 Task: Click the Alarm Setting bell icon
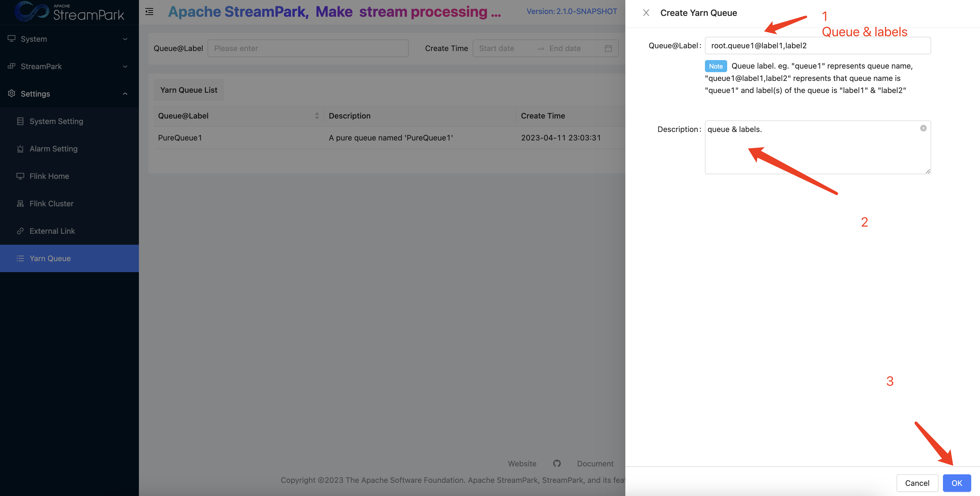coord(20,149)
